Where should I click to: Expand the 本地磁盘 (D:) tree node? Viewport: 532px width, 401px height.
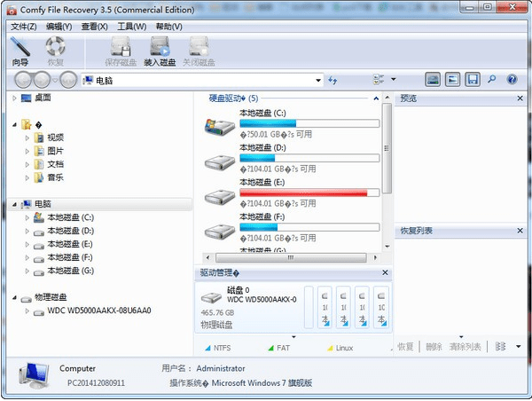[27, 231]
